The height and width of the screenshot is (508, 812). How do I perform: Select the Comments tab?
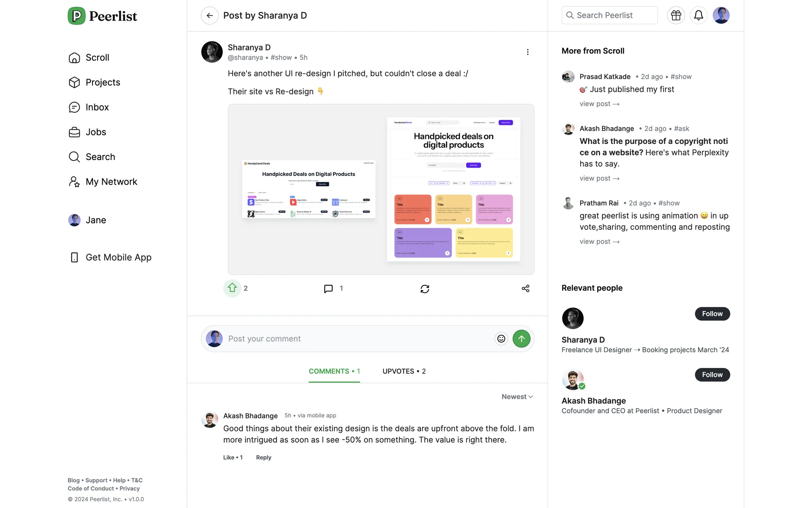[x=334, y=371]
